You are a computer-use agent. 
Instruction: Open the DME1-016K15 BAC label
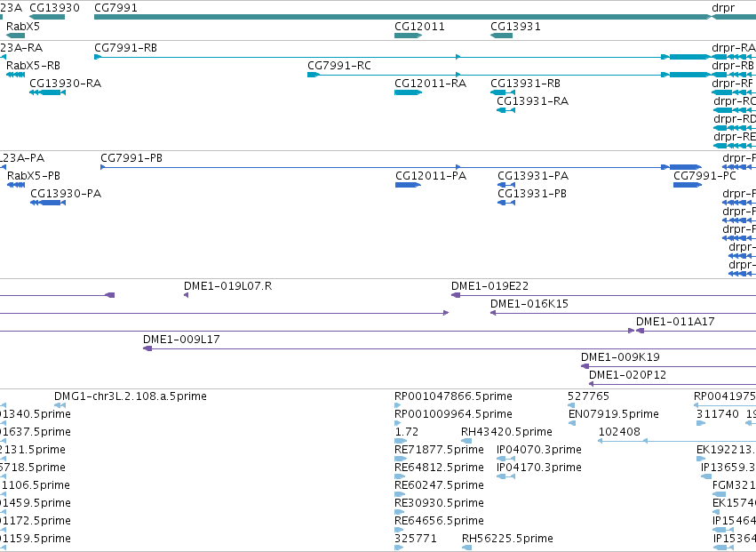coord(529,304)
